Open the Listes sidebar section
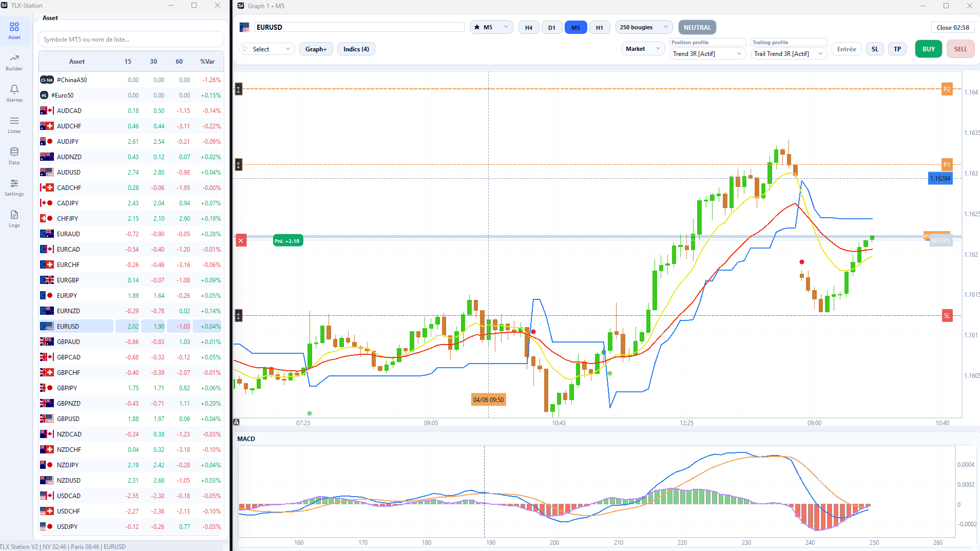Viewport: 980px width, 551px height. pyautogui.click(x=14, y=125)
